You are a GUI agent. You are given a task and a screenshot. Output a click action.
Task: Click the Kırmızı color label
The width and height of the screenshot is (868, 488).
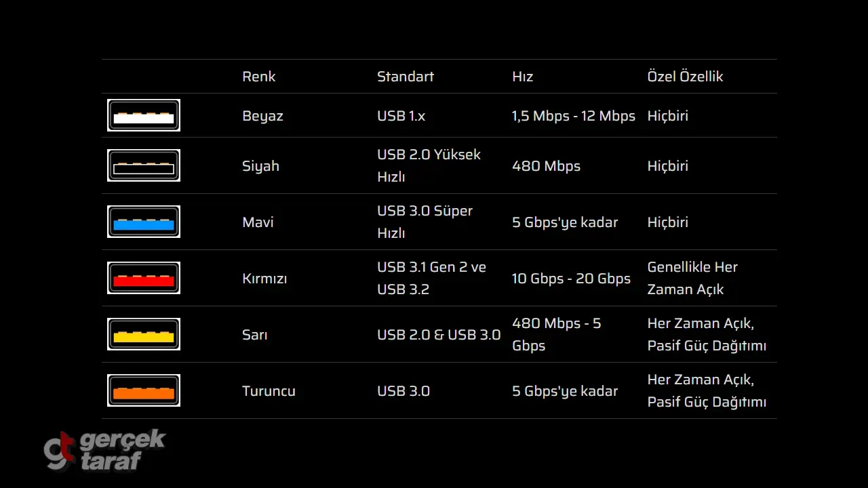[x=264, y=279]
